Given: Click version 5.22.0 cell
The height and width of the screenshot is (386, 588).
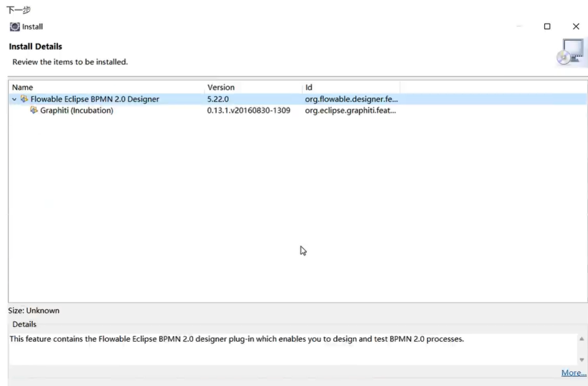Looking at the screenshot, I should [x=218, y=99].
